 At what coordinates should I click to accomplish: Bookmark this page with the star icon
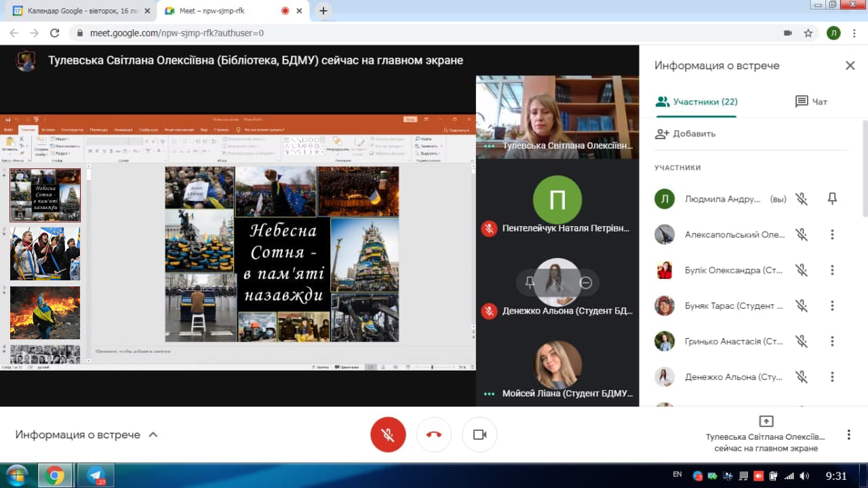pyautogui.click(x=808, y=33)
